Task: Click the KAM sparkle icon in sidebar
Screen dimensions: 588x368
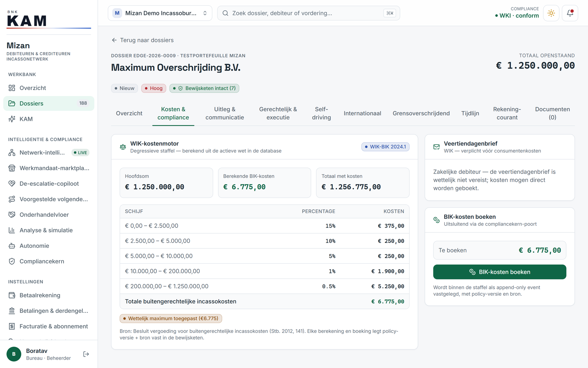Action: coord(12,119)
